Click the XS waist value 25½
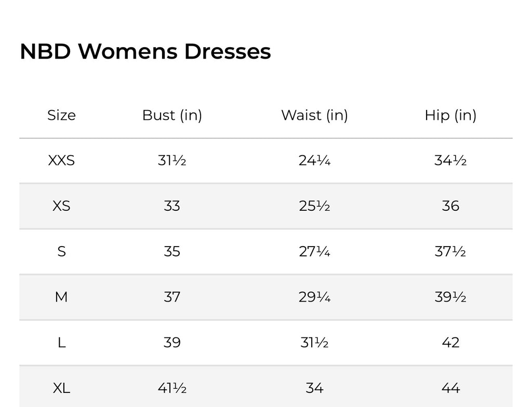This screenshot has width=532, height=407. (x=314, y=206)
